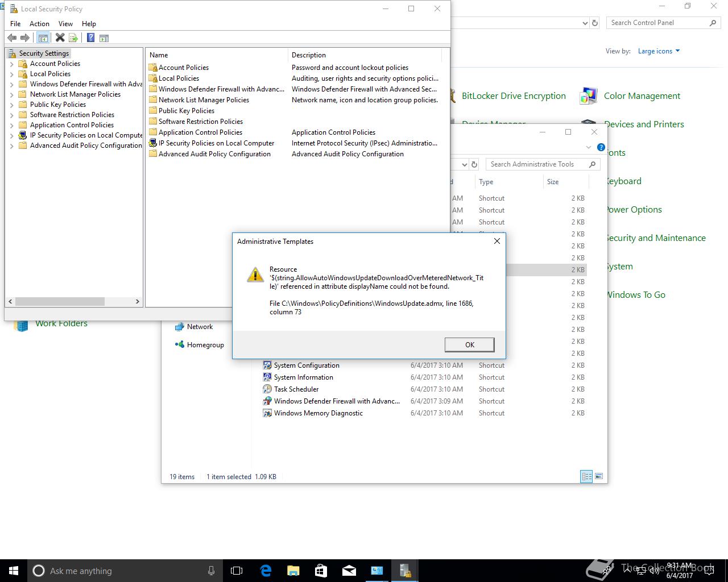728x582 pixels.
Task: Expand Application Control Policies tree node
Action: point(12,125)
